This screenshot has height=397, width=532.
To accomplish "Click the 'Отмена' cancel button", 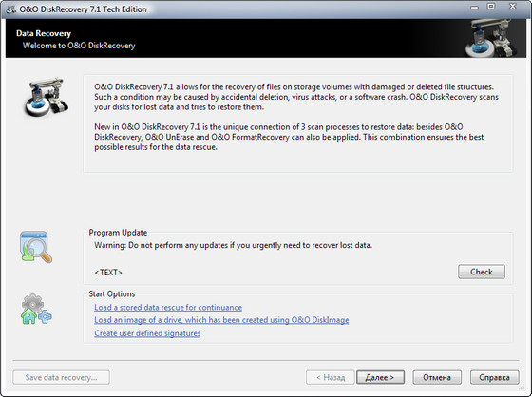I will 437,377.
